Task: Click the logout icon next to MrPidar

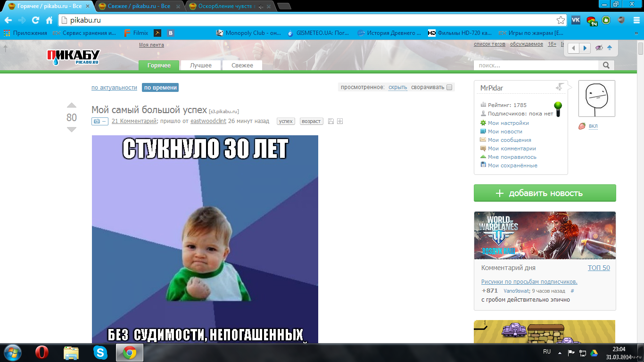Action: point(560,87)
